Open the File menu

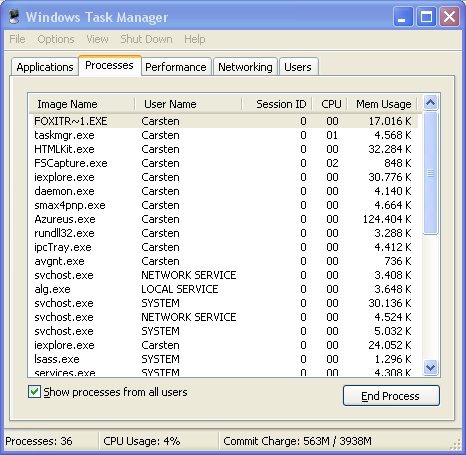point(17,39)
